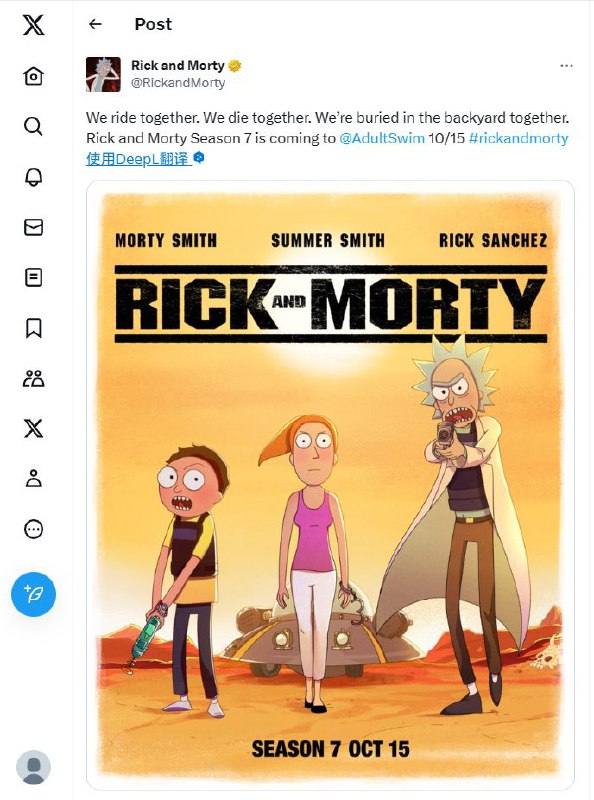Open Profile person icon in sidebar
This screenshot has width=594, height=800.
pos(34,479)
